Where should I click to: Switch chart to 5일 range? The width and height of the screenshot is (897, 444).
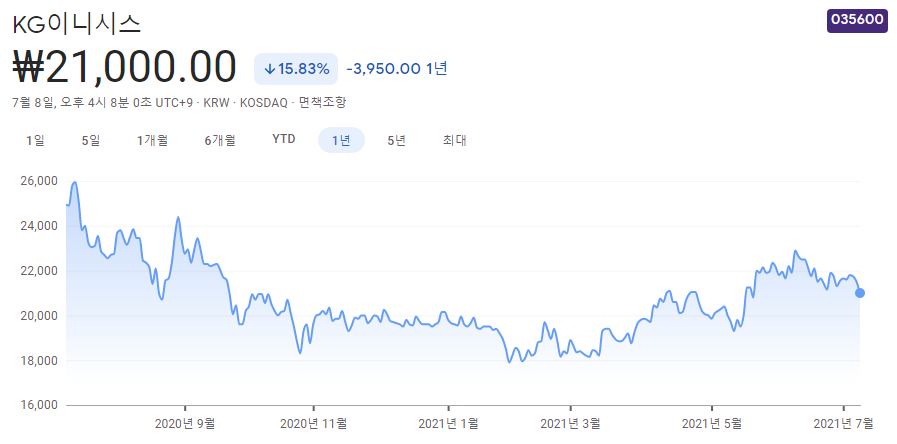coord(91,140)
